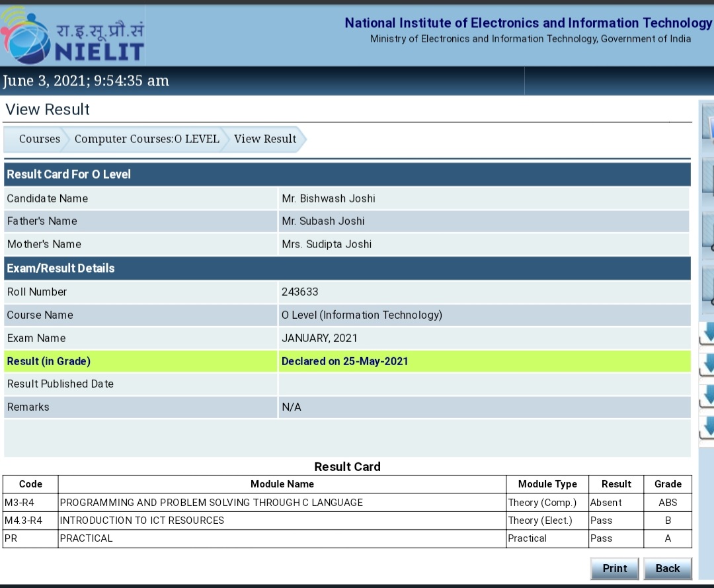Viewport: 714px width, 588px height.
Task: Click the third blue download arrow icon
Action: [x=707, y=396]
